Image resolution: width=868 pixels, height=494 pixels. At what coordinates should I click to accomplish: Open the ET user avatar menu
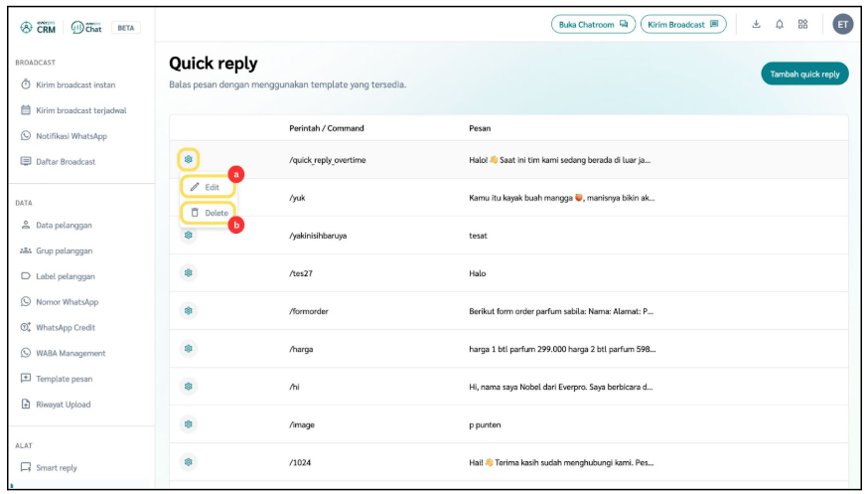click(x=842, y=24)
